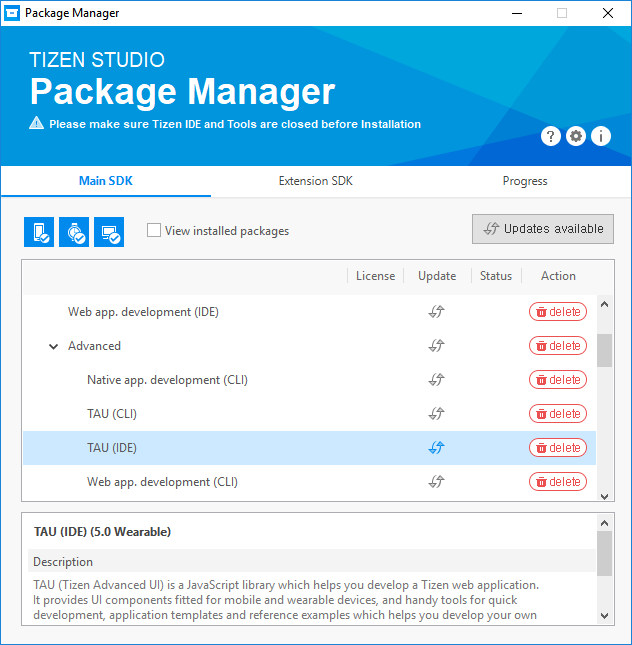Collapse the Advanced tree group
The width and height of the screenshot is (632, 645).
pos(53,346)
